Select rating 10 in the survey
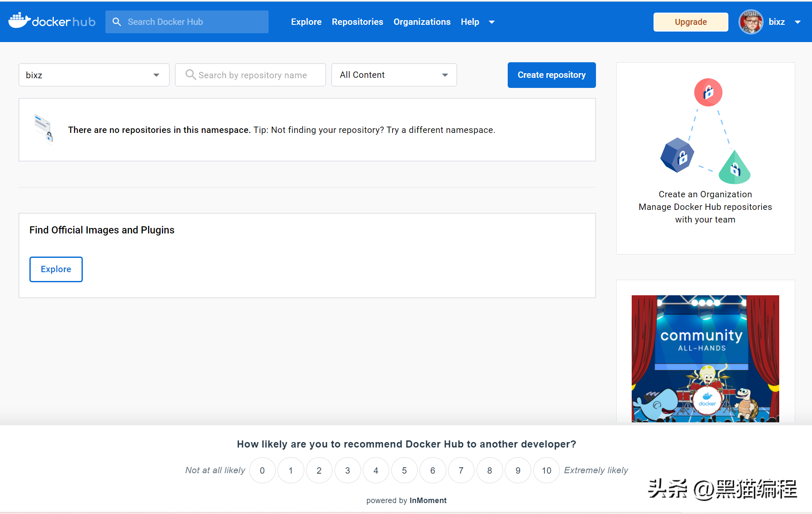 [546, 470]
